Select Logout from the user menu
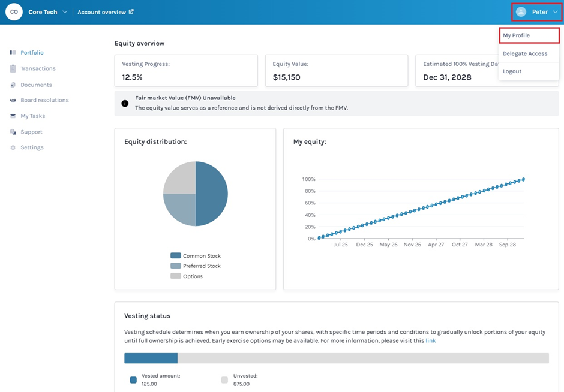Viewport: 564px width, 392px height. [x=529, y=71]
